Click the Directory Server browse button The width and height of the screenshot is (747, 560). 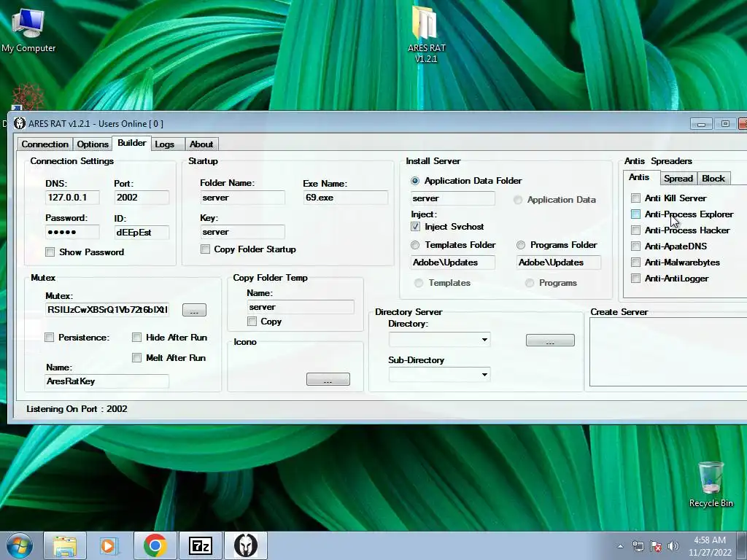pos(550,340)
